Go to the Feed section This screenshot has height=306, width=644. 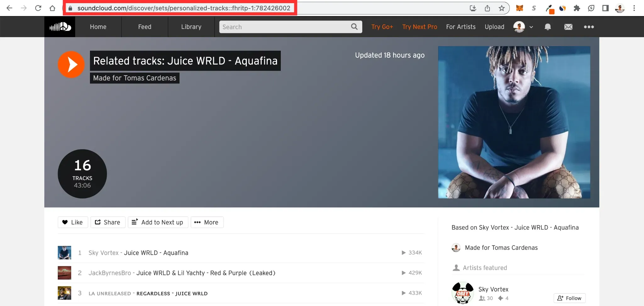pyautogui.click(x=144, y=27)
